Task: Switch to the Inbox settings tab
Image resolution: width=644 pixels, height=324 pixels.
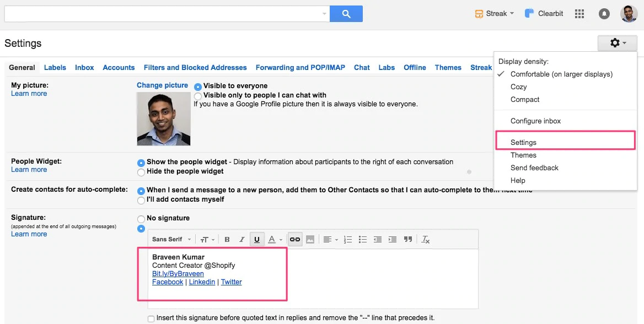Action: [84, 67]
